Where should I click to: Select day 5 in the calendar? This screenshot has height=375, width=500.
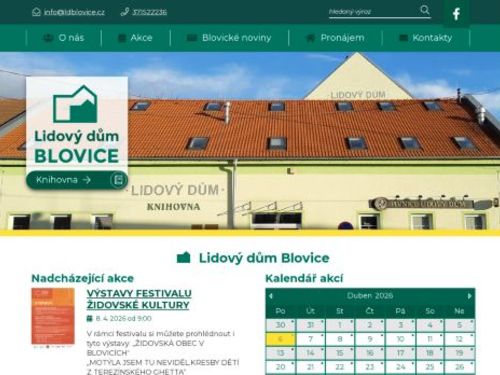pyautogui.click(x=459, y=325)
